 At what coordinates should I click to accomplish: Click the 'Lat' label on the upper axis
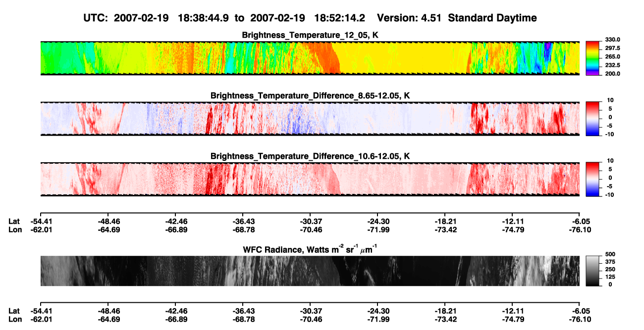tap(14, 221)
